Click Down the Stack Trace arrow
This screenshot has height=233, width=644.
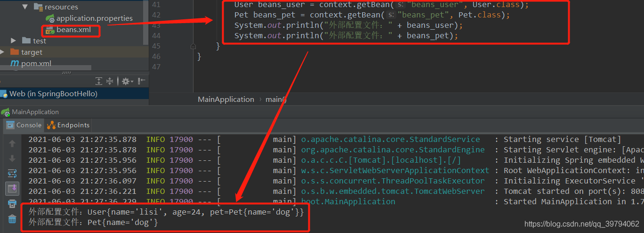coord(12,158)
